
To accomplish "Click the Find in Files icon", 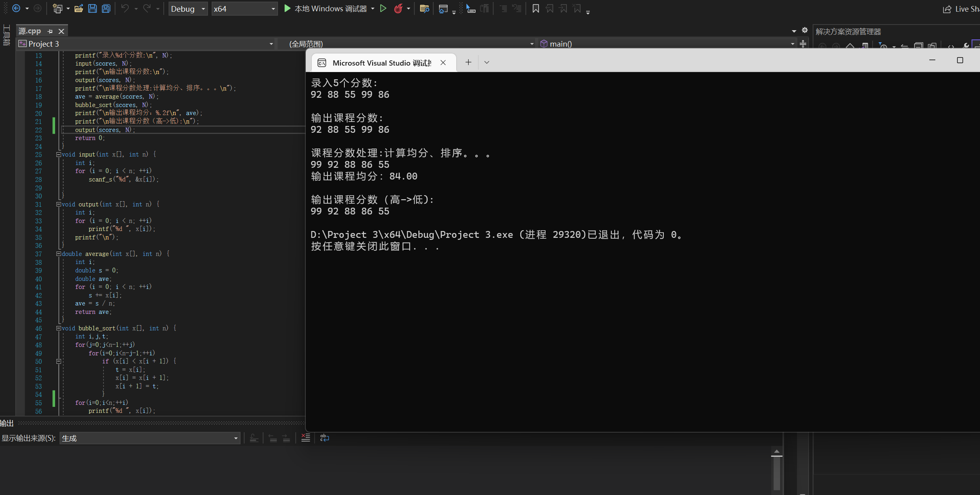I will (424, 8).
